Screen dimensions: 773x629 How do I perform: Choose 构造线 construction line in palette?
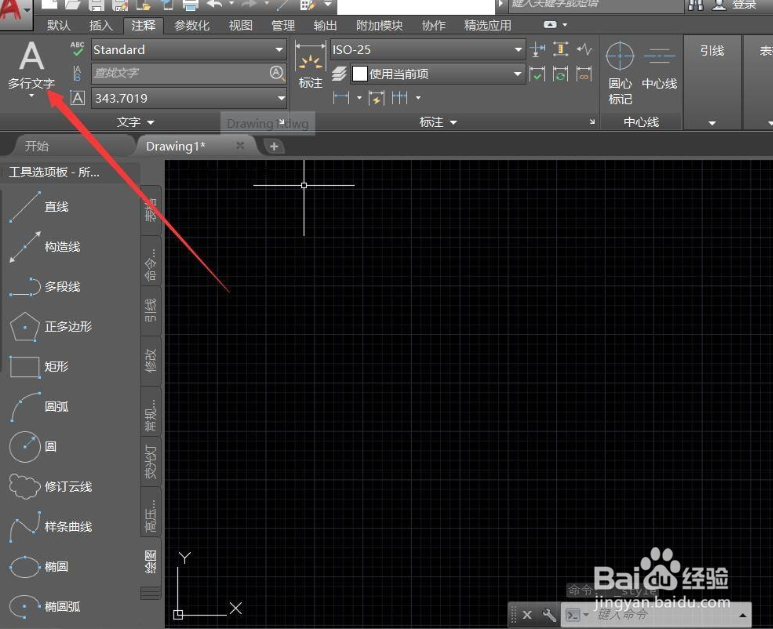pyautogui.click(x=44, y=246)
